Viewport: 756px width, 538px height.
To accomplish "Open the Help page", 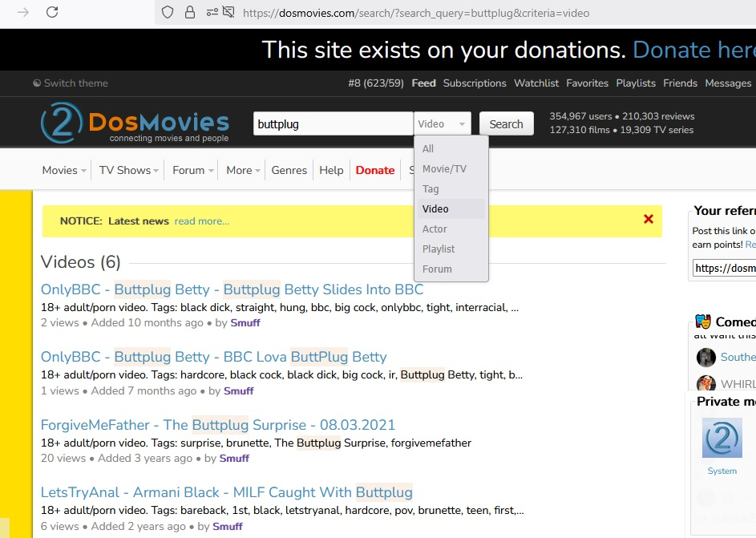I will click(331, 170).
